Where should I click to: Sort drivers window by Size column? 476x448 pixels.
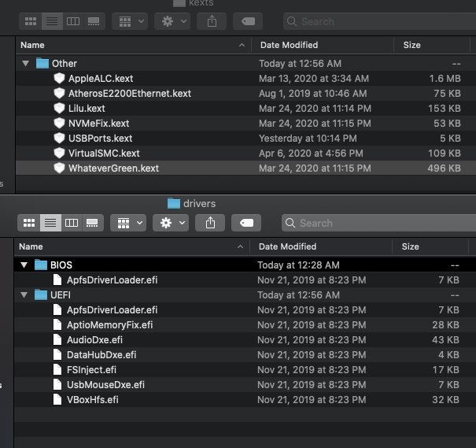pyautogui.click(x=430, y=246)
